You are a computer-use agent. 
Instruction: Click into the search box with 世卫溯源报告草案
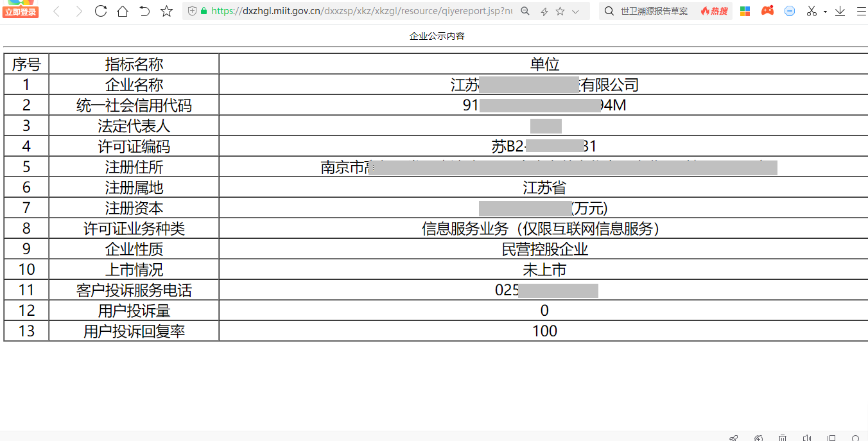[654, 11]
